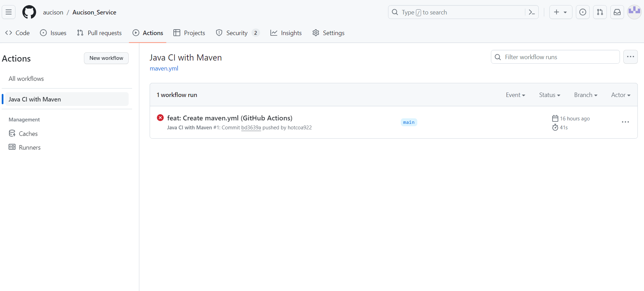Viewport: 644px width, 291px height.
Task: Select Java CI with Maven in sidebar
Action: [67, 99]
